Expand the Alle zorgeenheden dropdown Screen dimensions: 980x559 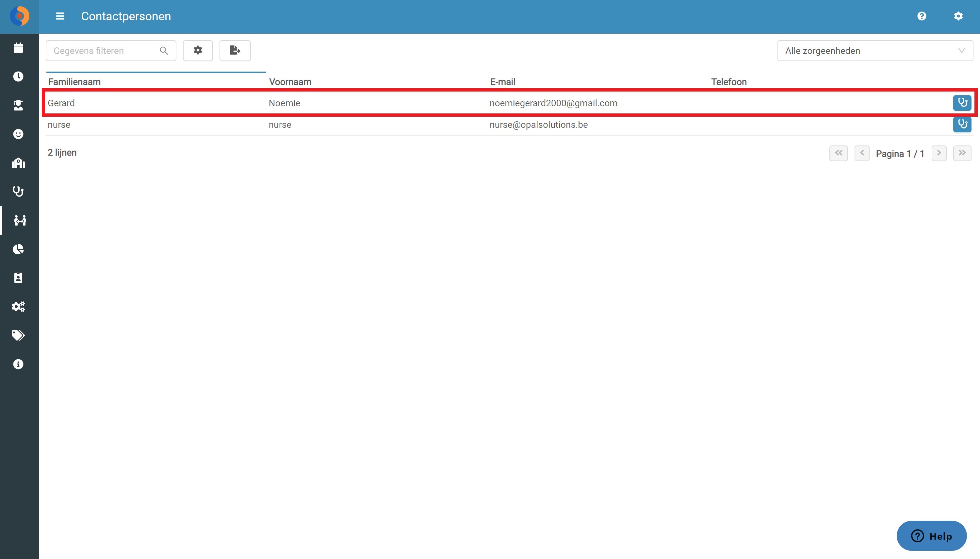875,51
